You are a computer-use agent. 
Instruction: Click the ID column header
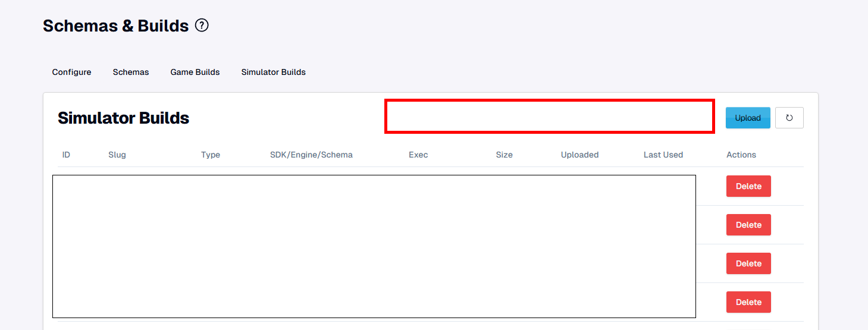[66, 155]
